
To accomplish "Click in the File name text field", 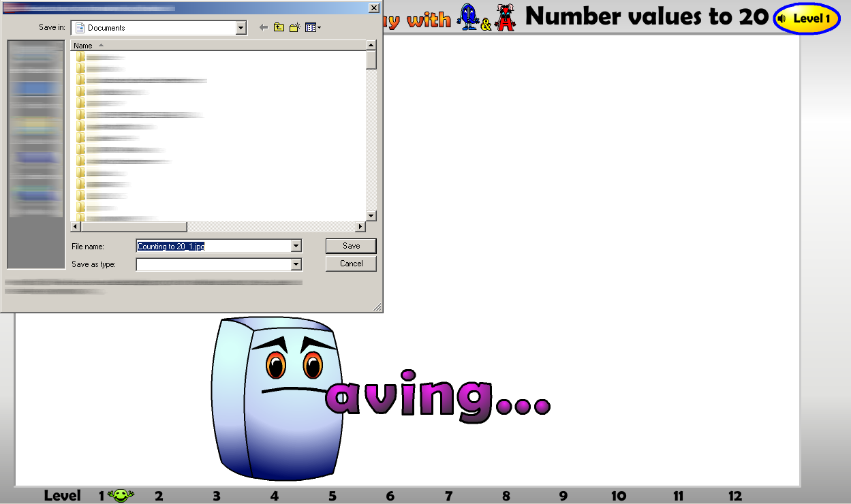I will (x=213, y=246).
